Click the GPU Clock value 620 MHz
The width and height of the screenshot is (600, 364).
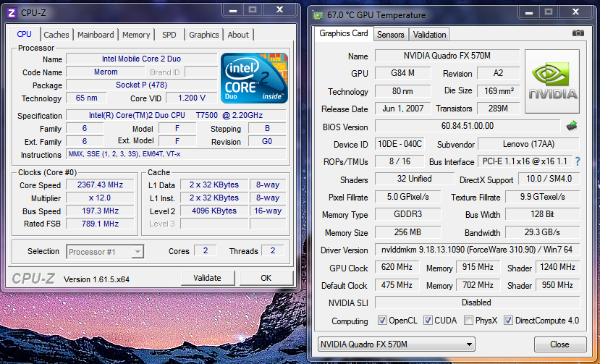pos(397,267)
